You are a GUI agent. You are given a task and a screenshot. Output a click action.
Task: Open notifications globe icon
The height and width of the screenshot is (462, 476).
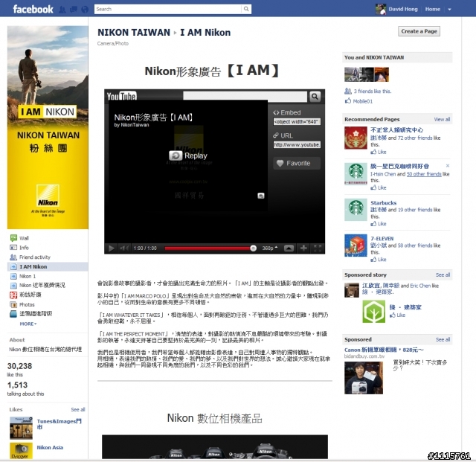tap(85, 10)
